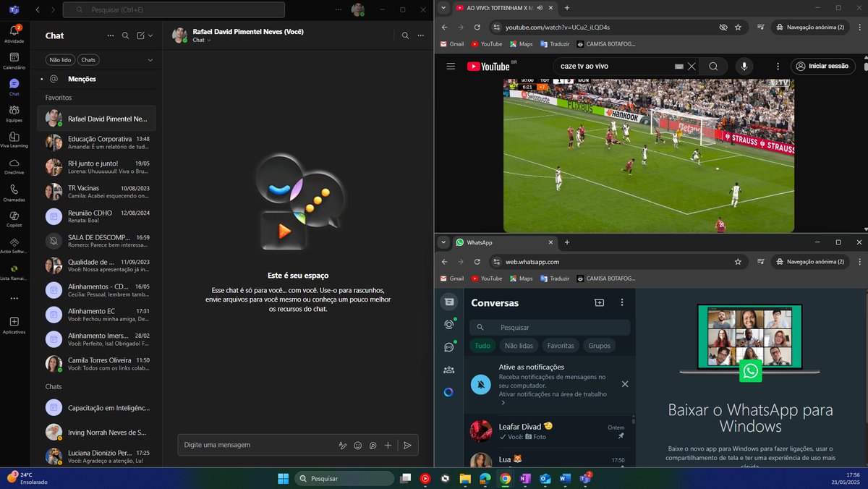The width and height of the screenshot is (868, 489).
Task: Collapse Favoritos section in Teams
Action: pyautogui.click(x=59, y=98)
